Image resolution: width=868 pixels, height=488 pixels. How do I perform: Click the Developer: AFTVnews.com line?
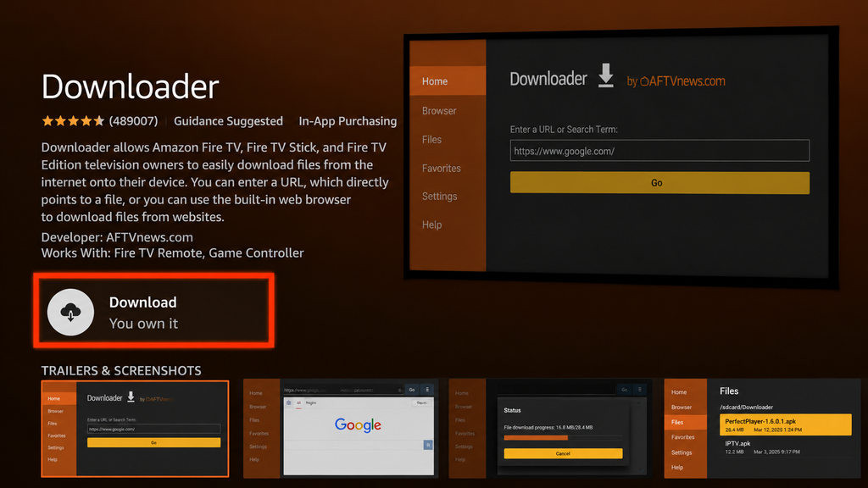tap(117, 237)
